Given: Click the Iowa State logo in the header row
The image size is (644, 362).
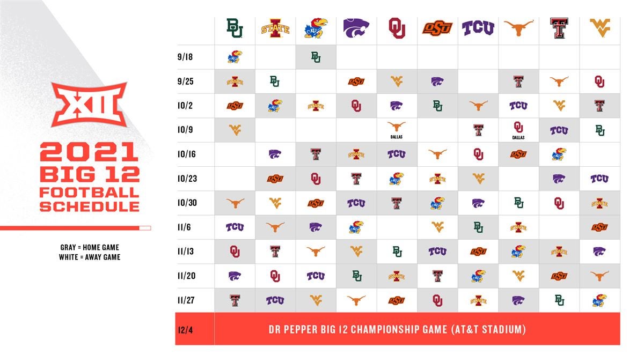Looking at the screenshot, I should tap(275, 28).
